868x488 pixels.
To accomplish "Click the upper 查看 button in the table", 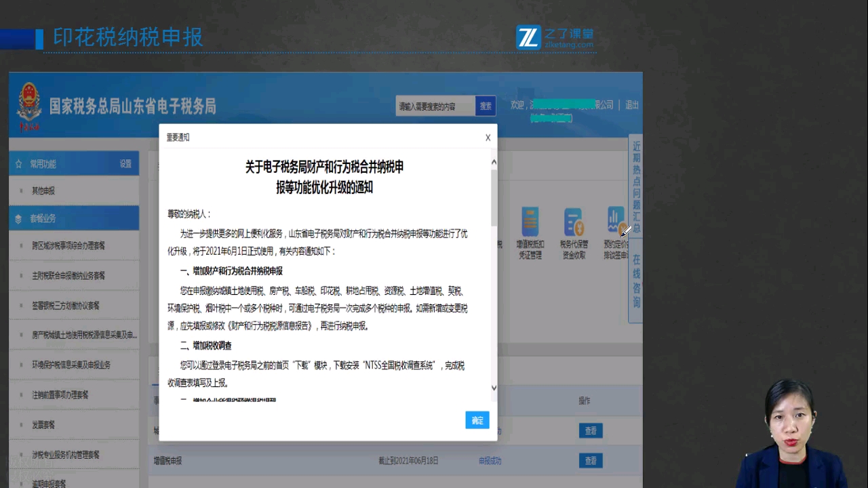I will pyautogui.click(x=591, y=431).
